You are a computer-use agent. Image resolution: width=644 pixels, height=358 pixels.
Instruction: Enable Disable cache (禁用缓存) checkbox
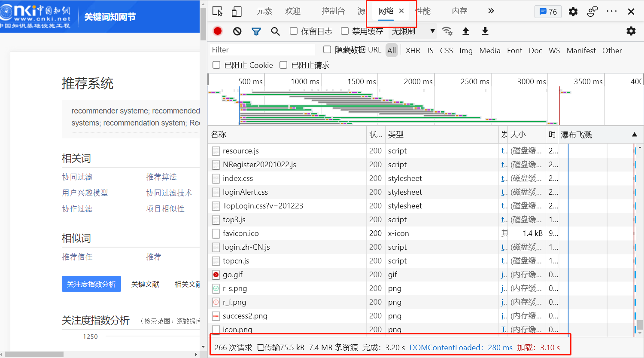[x=344, y=31]
